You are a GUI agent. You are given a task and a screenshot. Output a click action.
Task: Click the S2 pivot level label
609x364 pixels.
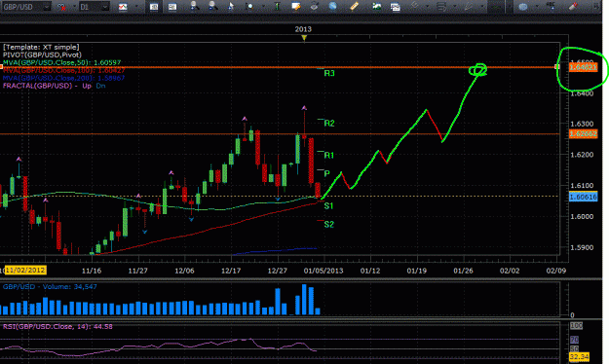click(x=329, y=224)
